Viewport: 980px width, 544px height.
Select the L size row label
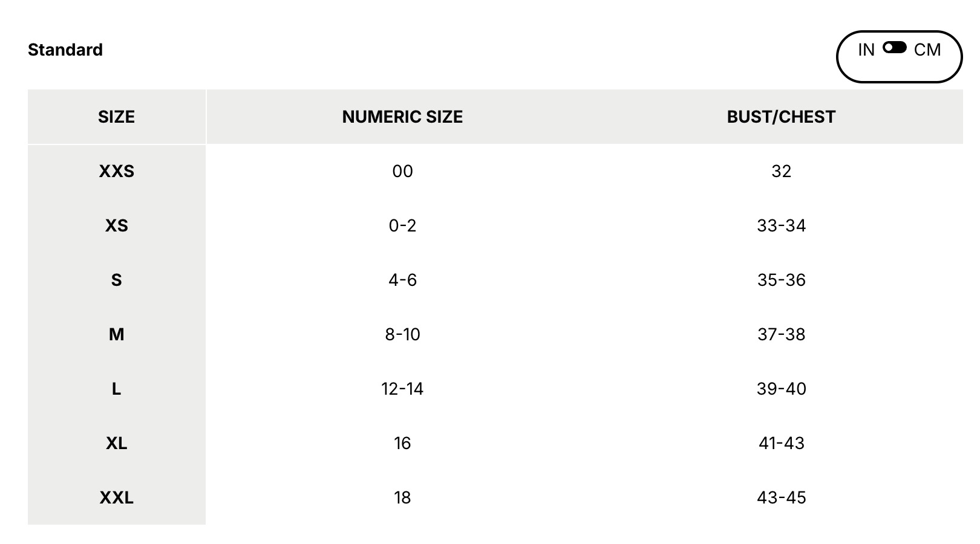coord(117,389)
